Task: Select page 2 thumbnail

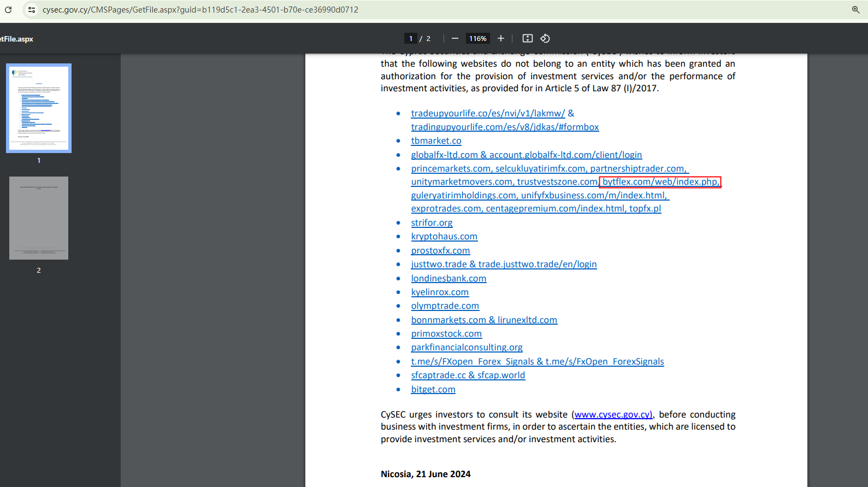Action: [39, 218]
